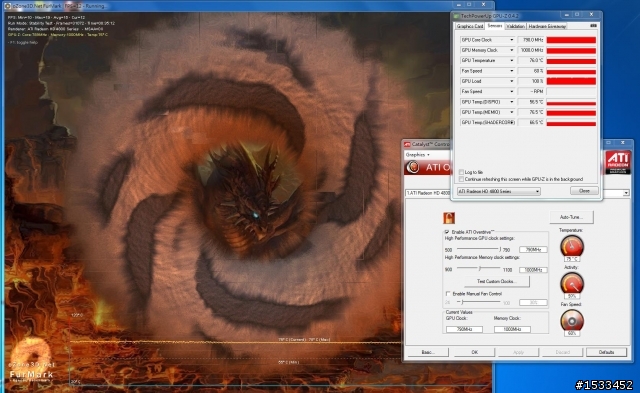Viewport: 640px width, 393px height.
Task: Click the orange Overdrive padlock icon
Action: [449, 218]
